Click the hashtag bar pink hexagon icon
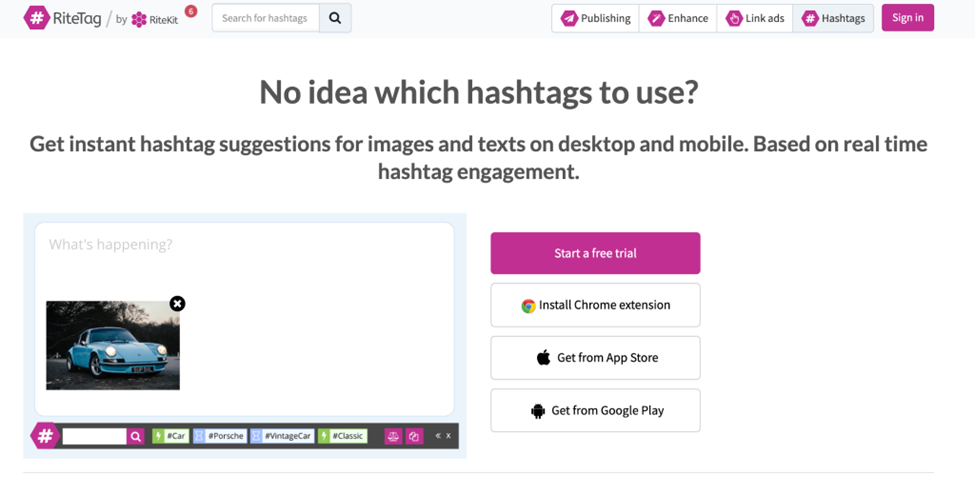The image size is (975, 494). click(44, 436)
